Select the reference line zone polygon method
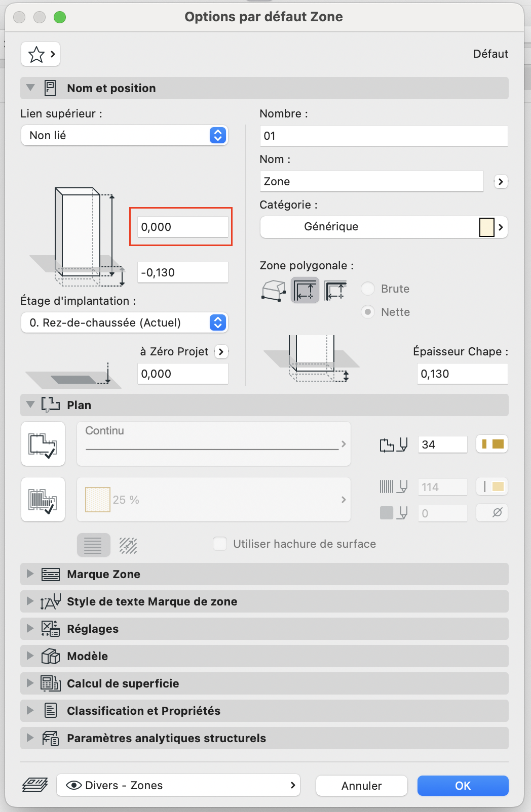 click(335, 291)
